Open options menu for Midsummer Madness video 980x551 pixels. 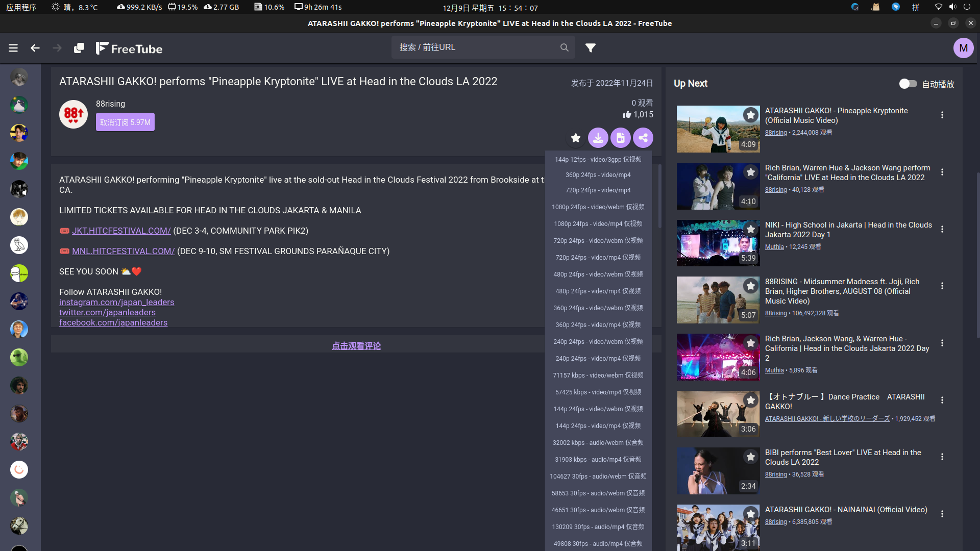tap(942, 286)
